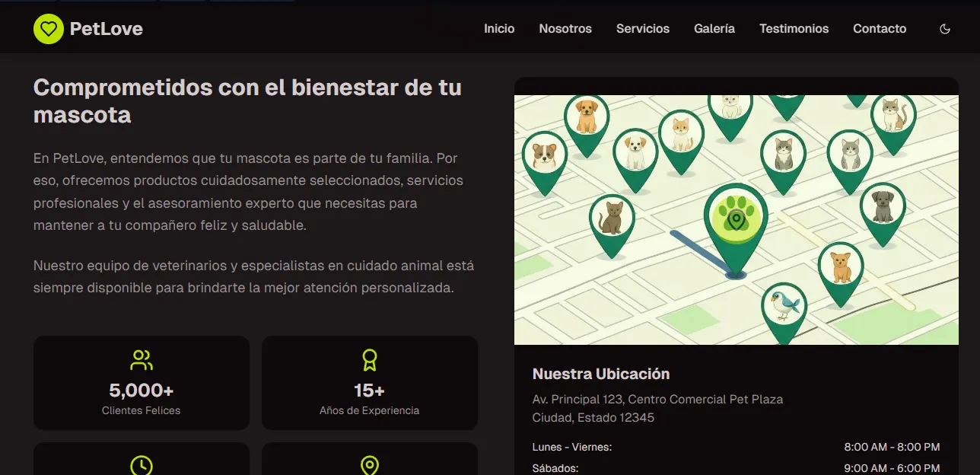Open the Inicio navigation item
The width and height of the screenshot is (980, 475).
tap(499, 29)
